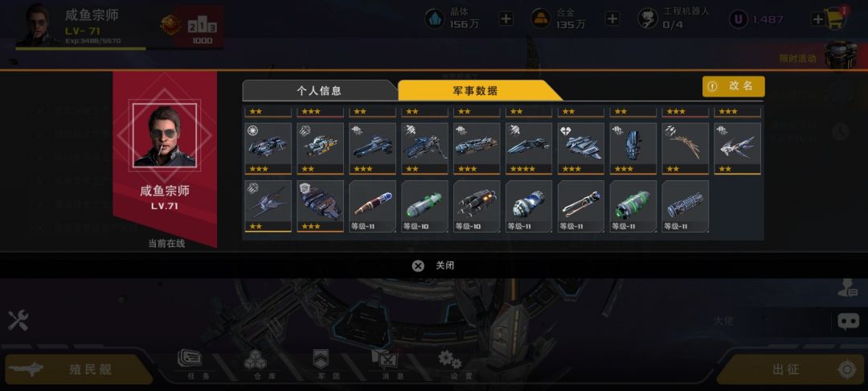Click the 出征 expedition button
The width and height of the screenshot is (868, 391).
792,369
